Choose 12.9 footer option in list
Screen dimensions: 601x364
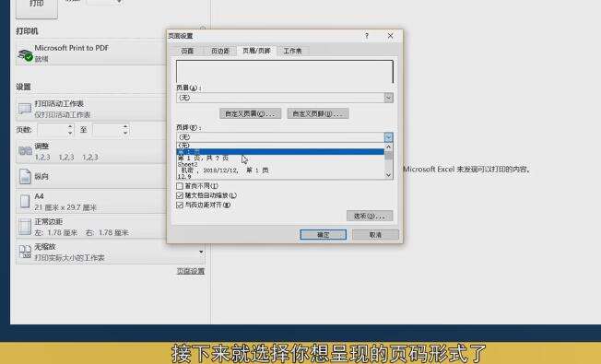click(280, 176)
